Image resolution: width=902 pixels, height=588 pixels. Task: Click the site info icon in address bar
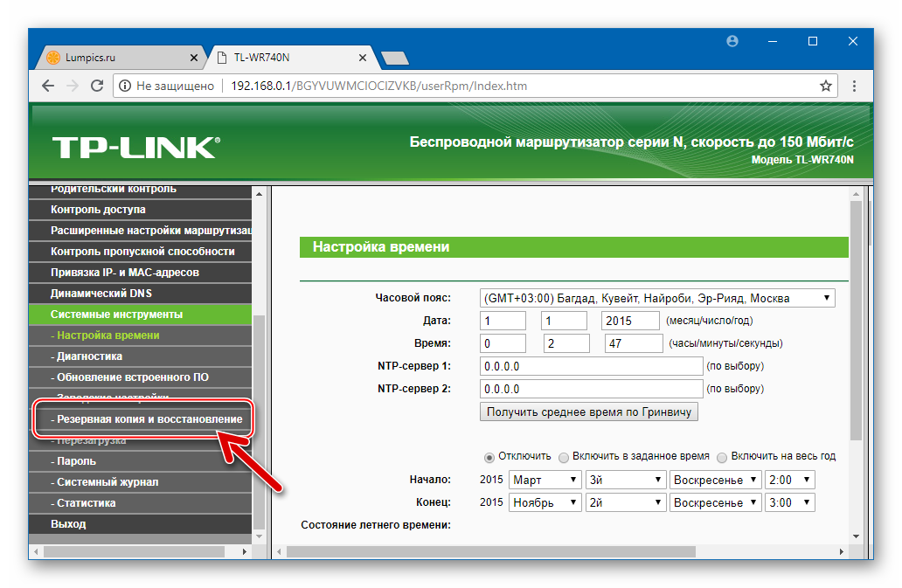tap(125, 86)
